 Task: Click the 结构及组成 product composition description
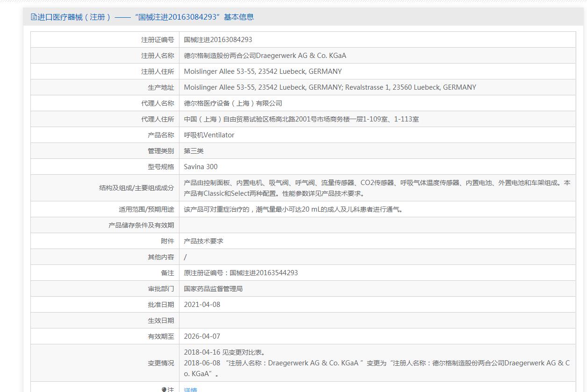coord(377,188)
